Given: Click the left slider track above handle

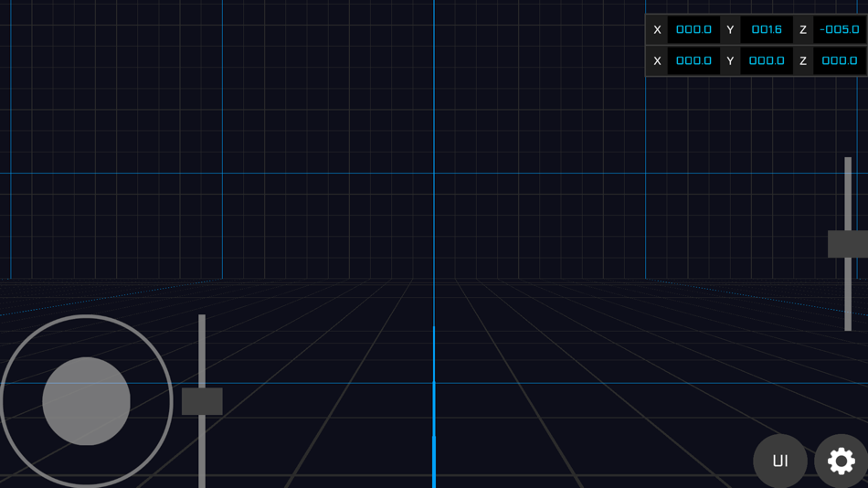Looking at the screenshot, I should click(x=202, y=351).
